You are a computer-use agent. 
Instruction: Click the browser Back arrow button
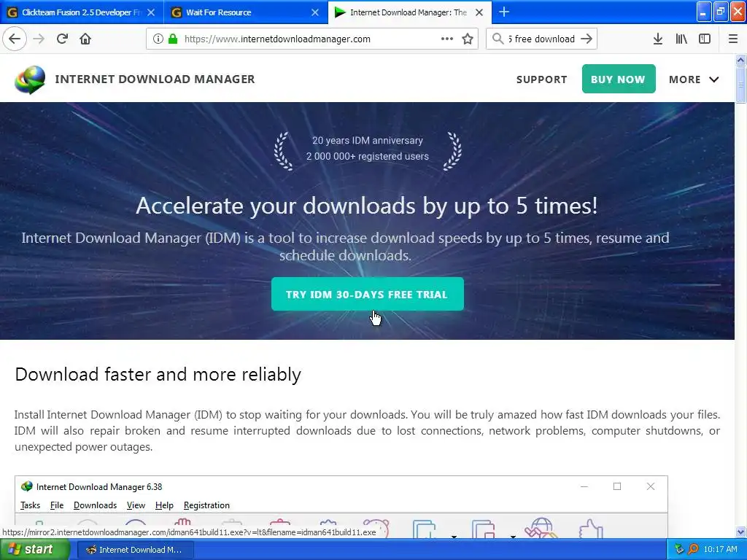15,39
